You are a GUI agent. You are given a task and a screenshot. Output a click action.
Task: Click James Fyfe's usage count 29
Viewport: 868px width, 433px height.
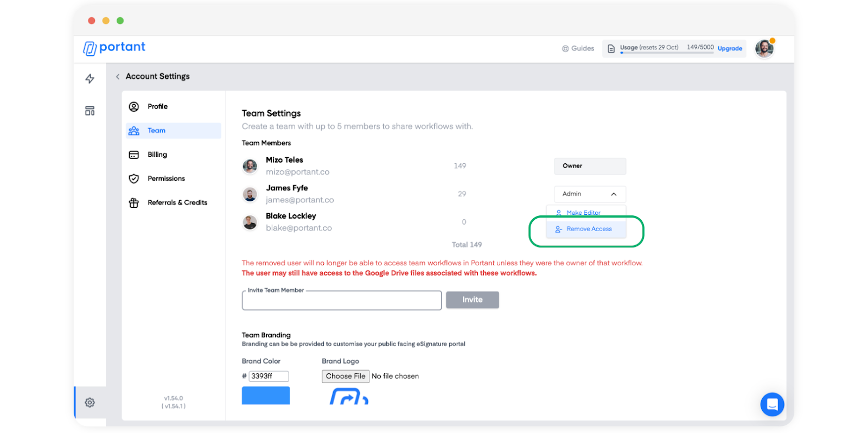pyautogui.click(x=462, y=194)
